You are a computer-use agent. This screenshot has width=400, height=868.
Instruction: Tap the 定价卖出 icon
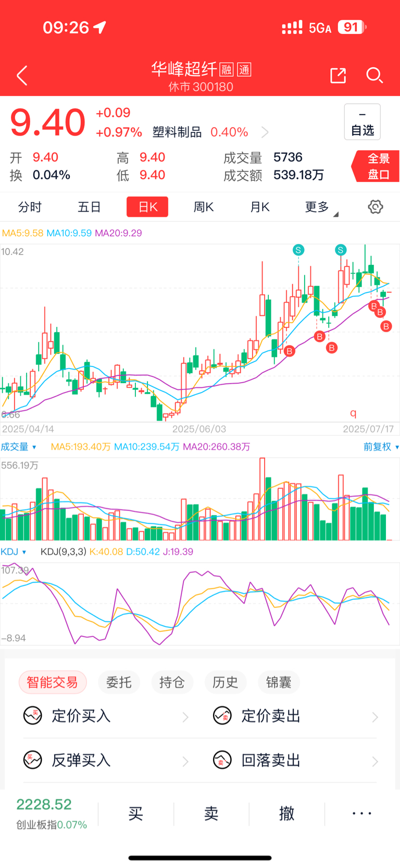point(222,716)
